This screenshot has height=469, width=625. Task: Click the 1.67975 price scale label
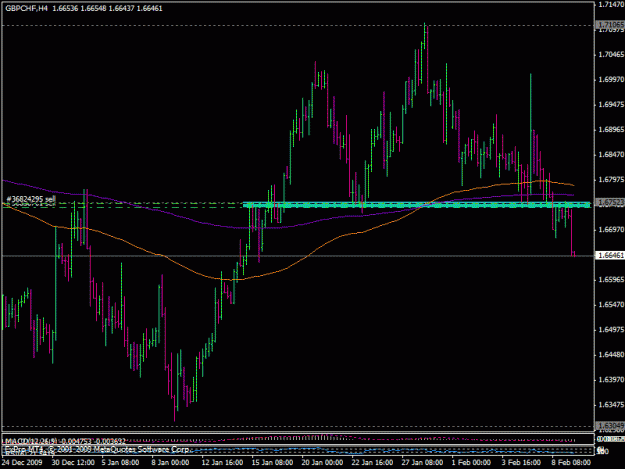click(611, 180)
